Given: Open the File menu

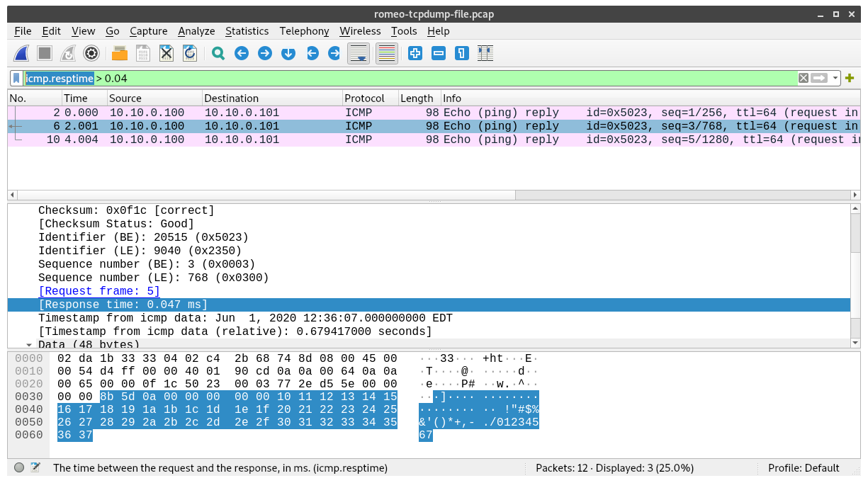Looking at the screenshot, I should pos(23,31).
